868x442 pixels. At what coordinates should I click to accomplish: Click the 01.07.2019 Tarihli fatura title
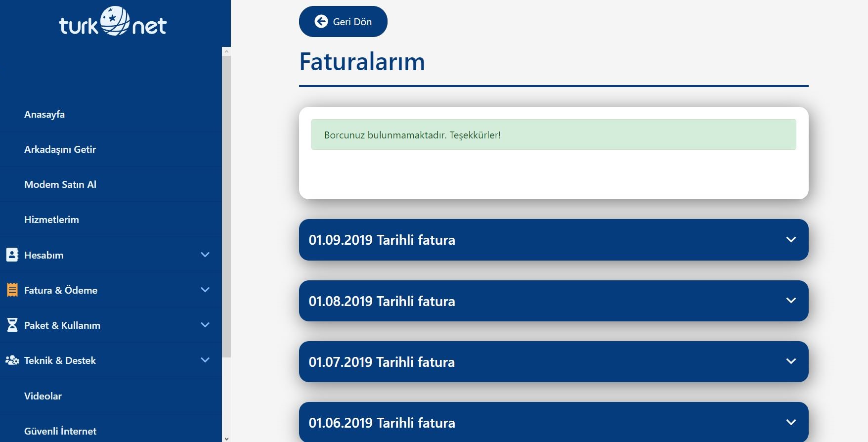pos(382,362)
